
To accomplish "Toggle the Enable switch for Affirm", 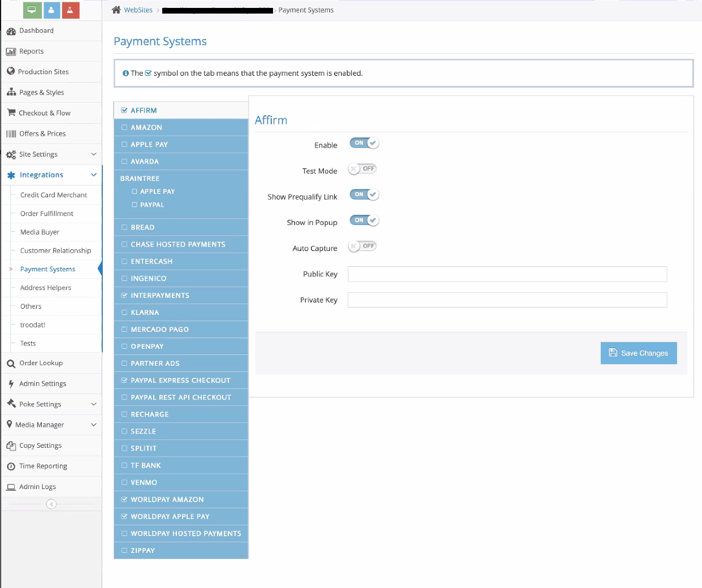I will (x=364, y=143).
